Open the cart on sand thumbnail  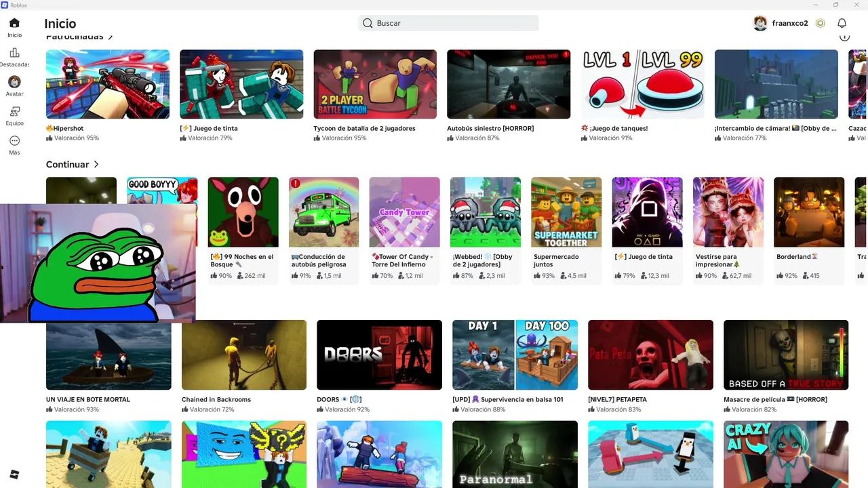(108, 454)
